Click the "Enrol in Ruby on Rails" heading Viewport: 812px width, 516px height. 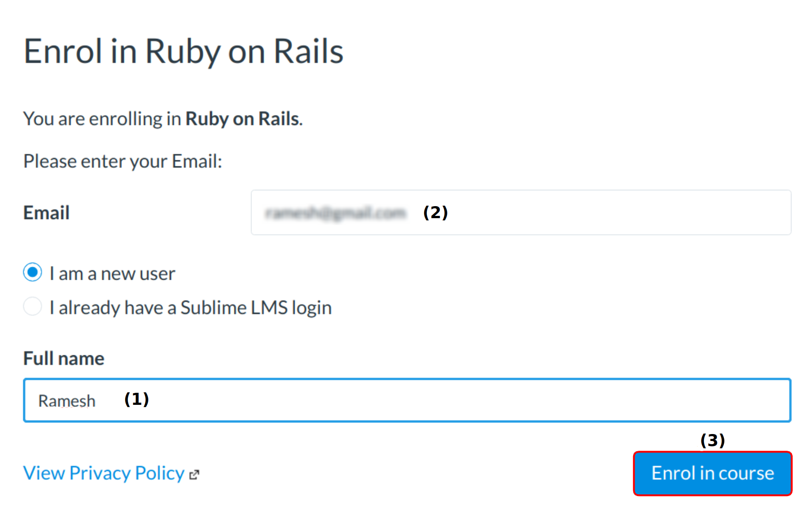tap(184, 51)
